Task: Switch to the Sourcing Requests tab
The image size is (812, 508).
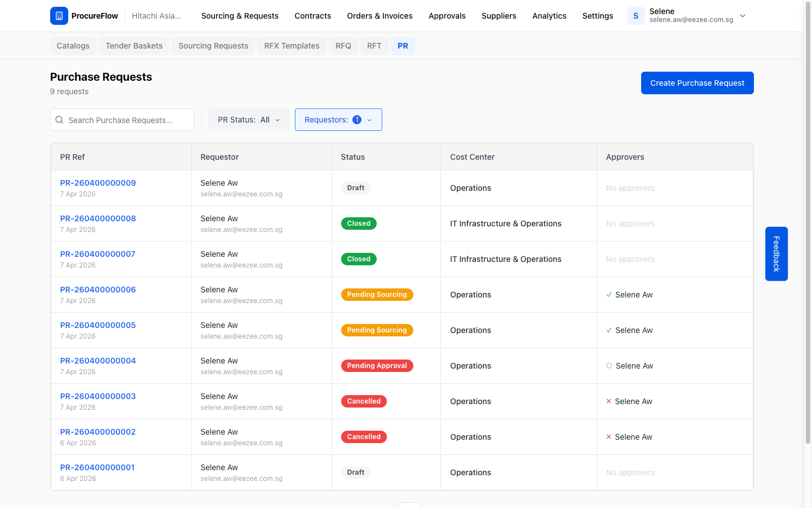Action: (213, 46)
